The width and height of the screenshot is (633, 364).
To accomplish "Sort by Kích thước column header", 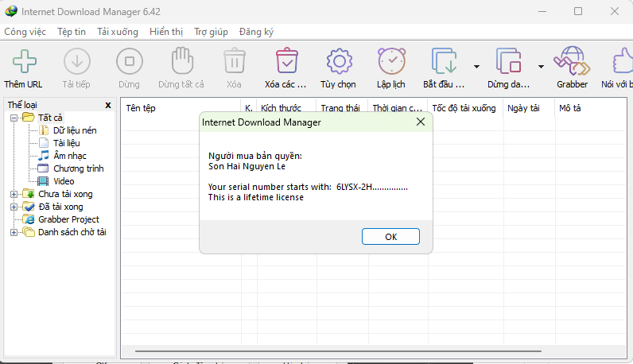I will coord(286,108).
